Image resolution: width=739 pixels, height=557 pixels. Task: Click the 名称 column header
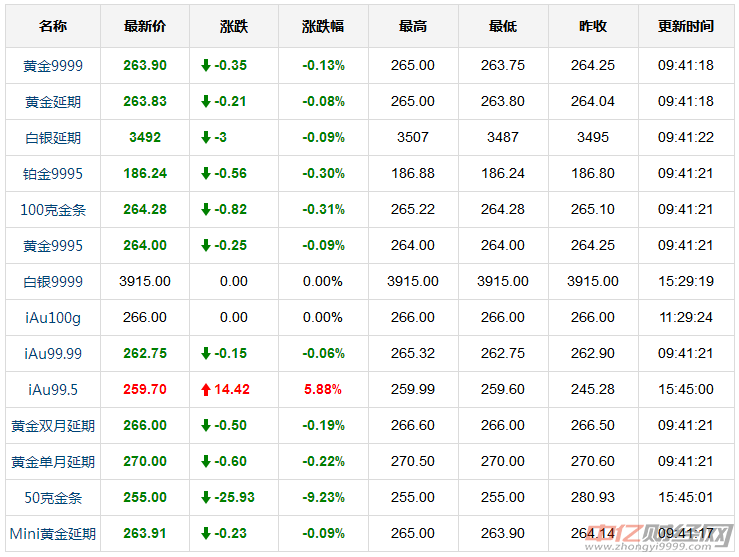click(x=53, y=27)
